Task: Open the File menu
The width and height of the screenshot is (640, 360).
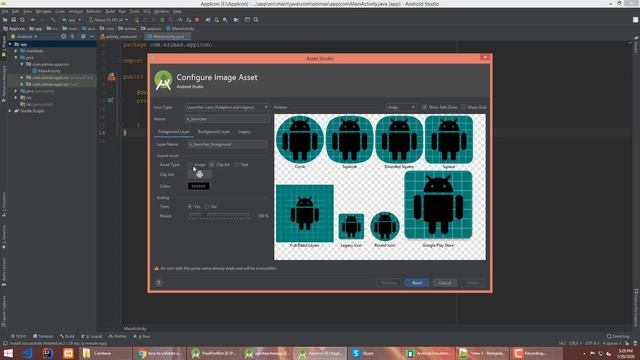Action: coord(5,11)
